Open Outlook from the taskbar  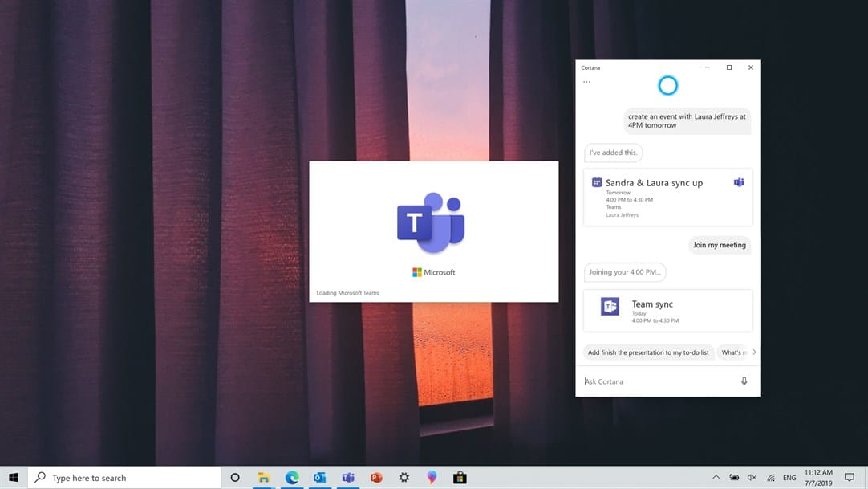320,478
